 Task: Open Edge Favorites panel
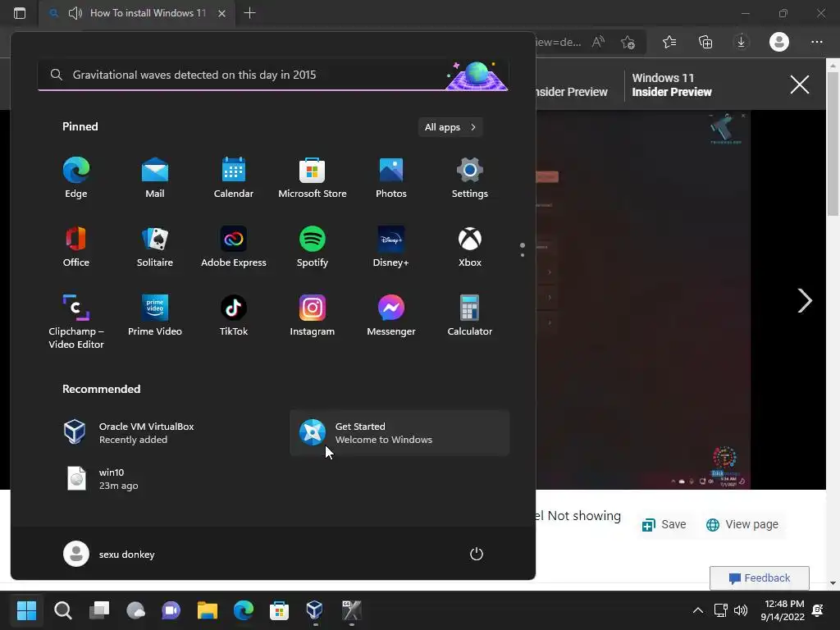[669, 42]
